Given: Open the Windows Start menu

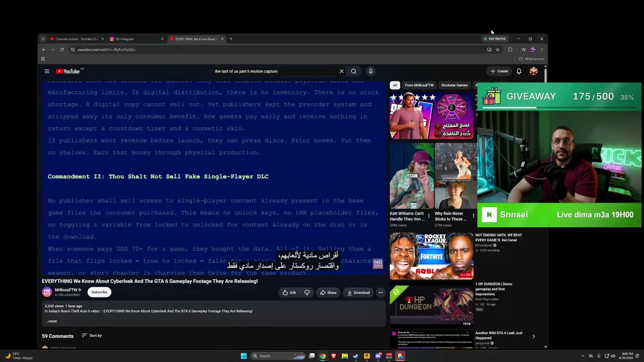Looking at the screenshot, I should point(244,356).
